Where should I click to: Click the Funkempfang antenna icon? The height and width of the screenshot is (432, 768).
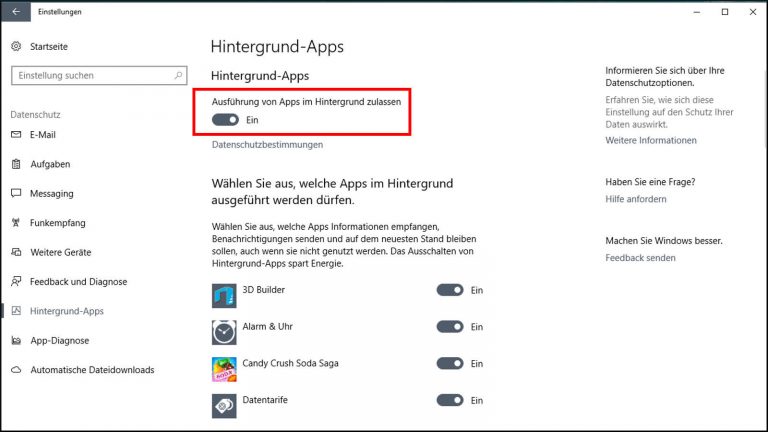[x=16, y=223]
